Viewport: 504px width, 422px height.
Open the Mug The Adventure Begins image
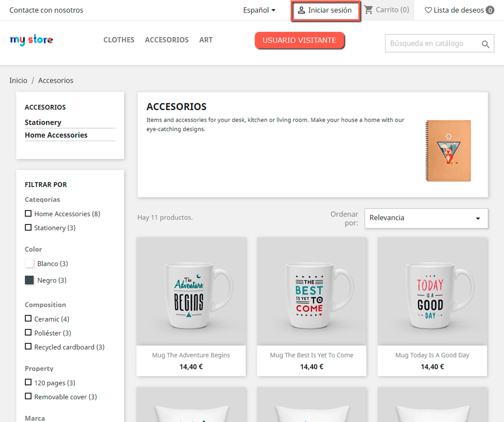[x=191, y=291]
